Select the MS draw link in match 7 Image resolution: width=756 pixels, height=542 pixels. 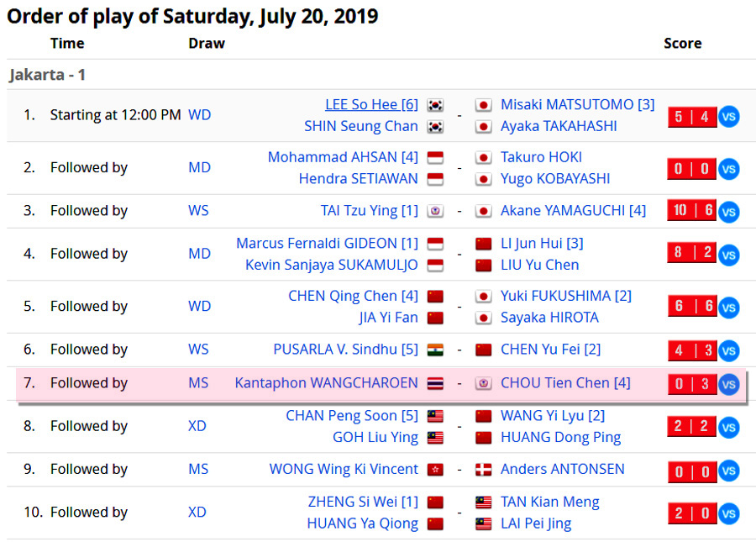pyautogui.click(x=198, y=383)
